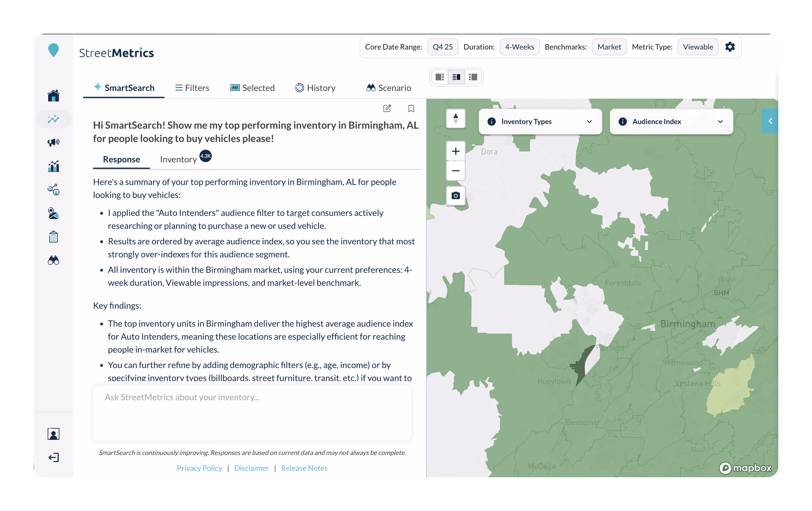
Task: Expand the Inventory Types dropdown
Action: click(x=540, y=121)
